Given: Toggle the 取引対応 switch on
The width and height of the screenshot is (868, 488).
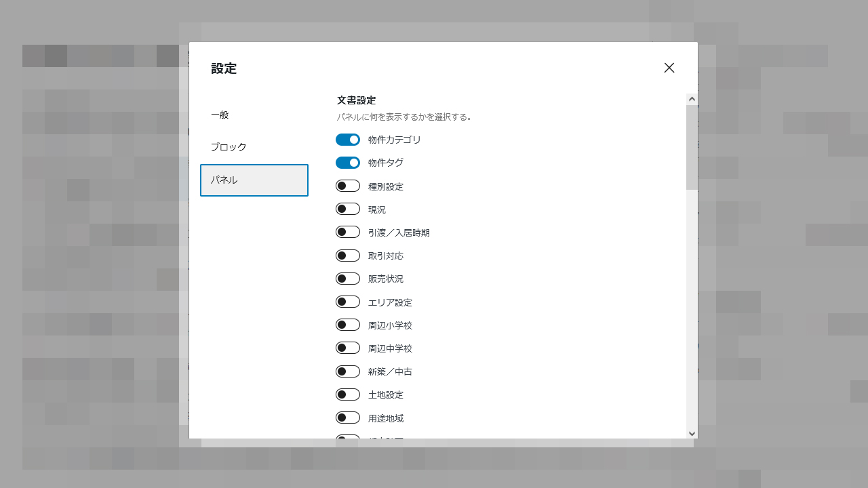Looking at the screenshot, I should coord(348,256).
